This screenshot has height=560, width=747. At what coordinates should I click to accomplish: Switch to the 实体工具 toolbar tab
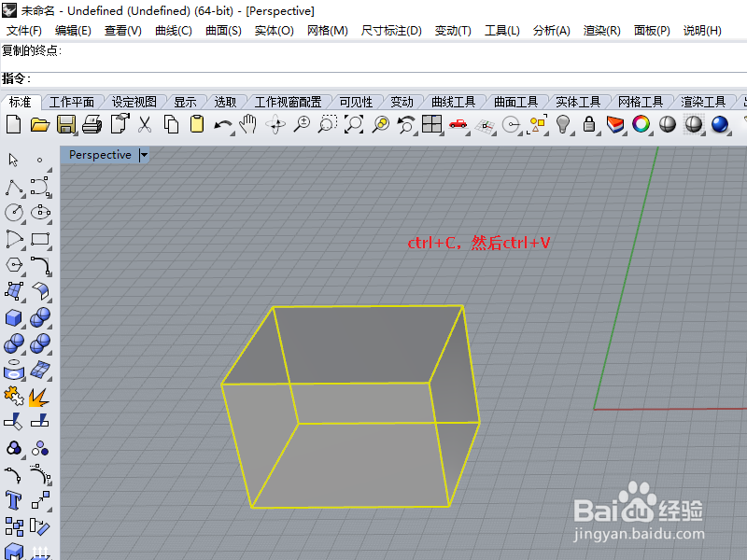[578, 102]
